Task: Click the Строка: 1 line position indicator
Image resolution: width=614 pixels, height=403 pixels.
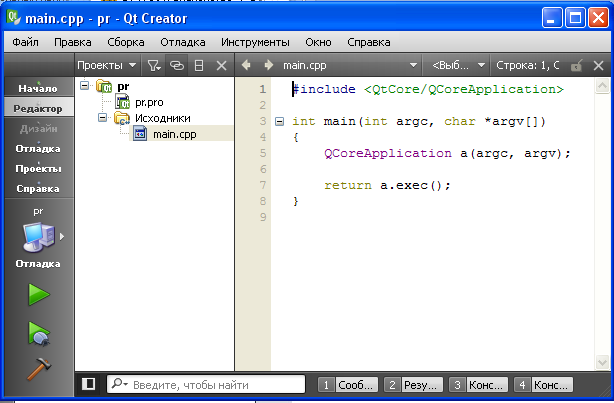Action: point(527,65)
